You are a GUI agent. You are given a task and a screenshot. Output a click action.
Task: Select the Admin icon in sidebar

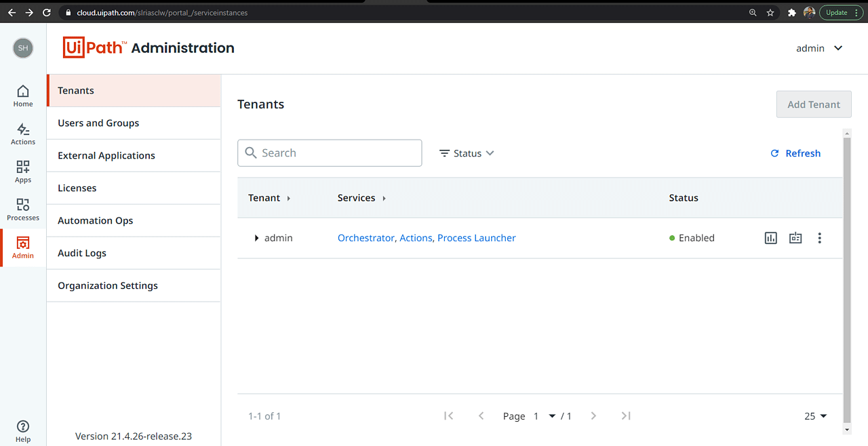[23, 247]
